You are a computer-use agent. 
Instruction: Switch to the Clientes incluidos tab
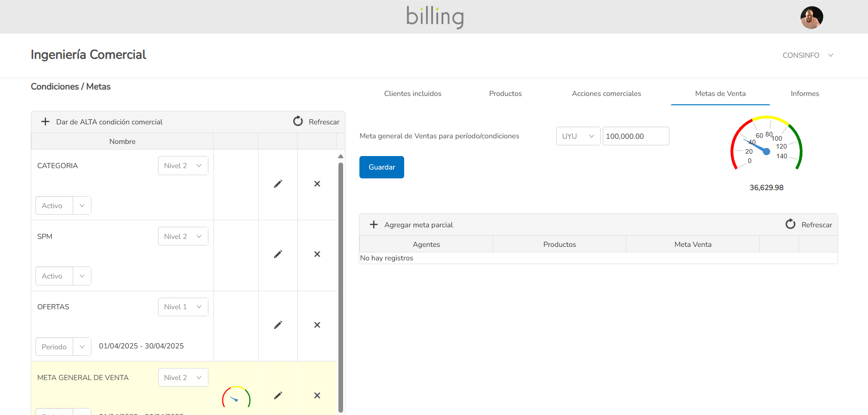point(413,94)
